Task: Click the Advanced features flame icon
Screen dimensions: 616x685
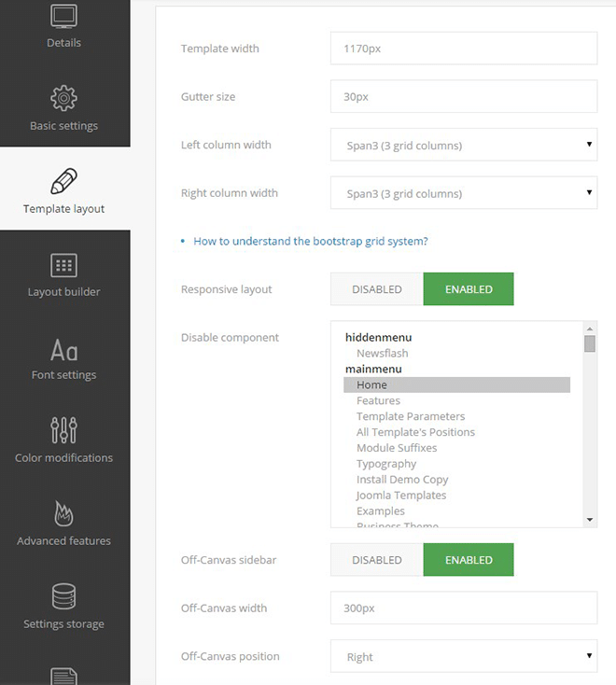Action: tap(63, 513)
